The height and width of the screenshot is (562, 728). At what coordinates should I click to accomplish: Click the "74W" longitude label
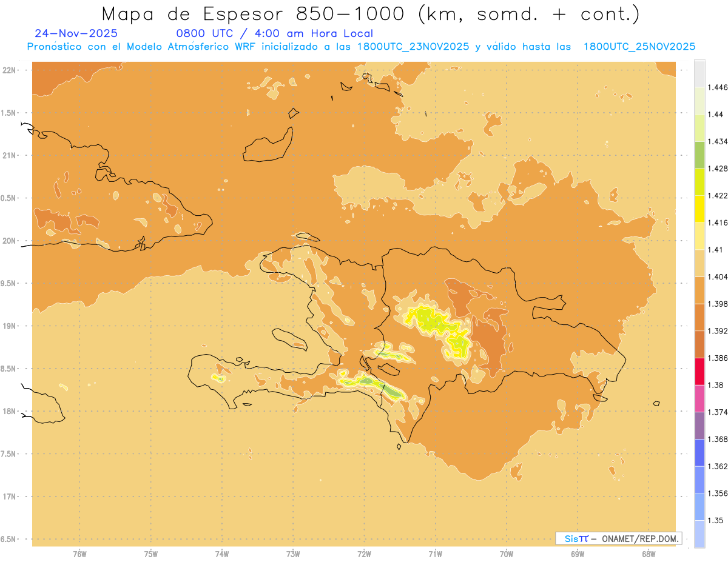pos(222,554)
